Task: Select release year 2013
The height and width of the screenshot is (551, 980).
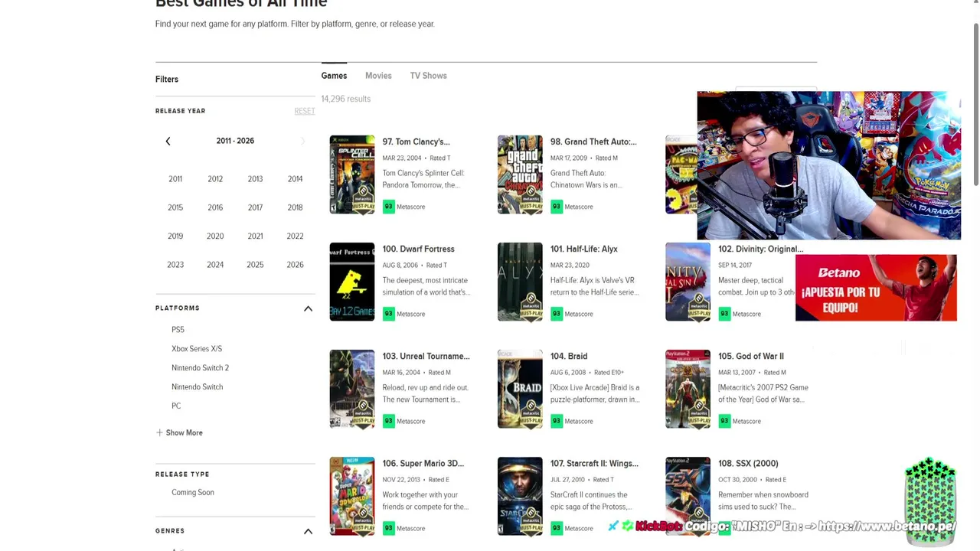Action: [255, 179]
